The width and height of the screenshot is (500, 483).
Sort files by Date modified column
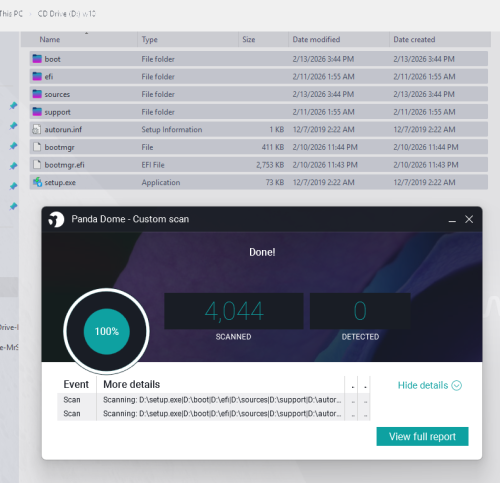pos(339,39)
